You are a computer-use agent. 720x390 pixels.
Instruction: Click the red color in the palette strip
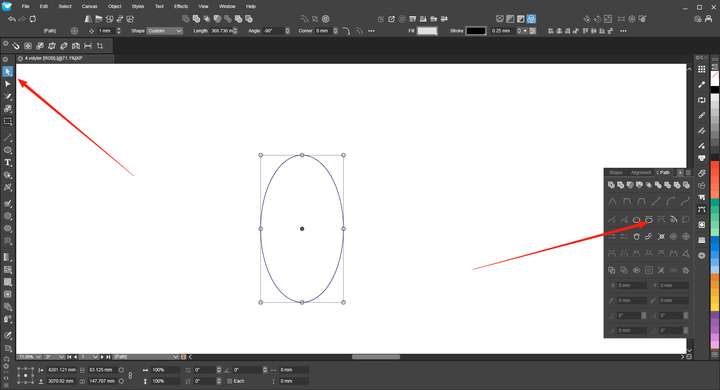(715, 179)
